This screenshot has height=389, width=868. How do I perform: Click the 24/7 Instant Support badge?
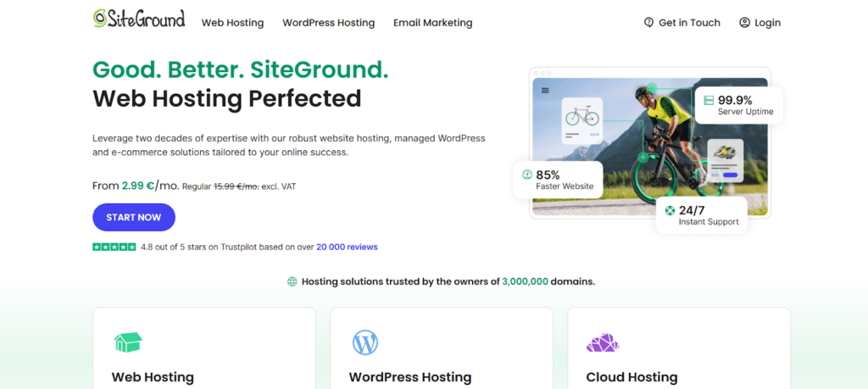pos(701,215)
